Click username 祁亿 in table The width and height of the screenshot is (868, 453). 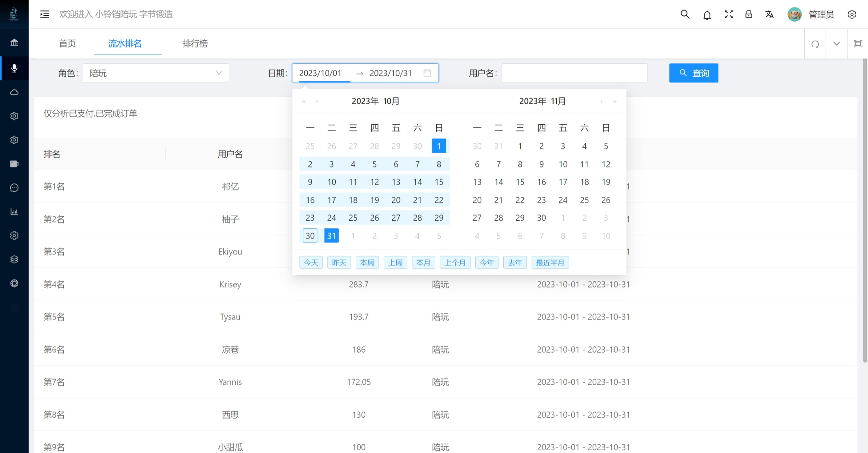pos(230,186)
